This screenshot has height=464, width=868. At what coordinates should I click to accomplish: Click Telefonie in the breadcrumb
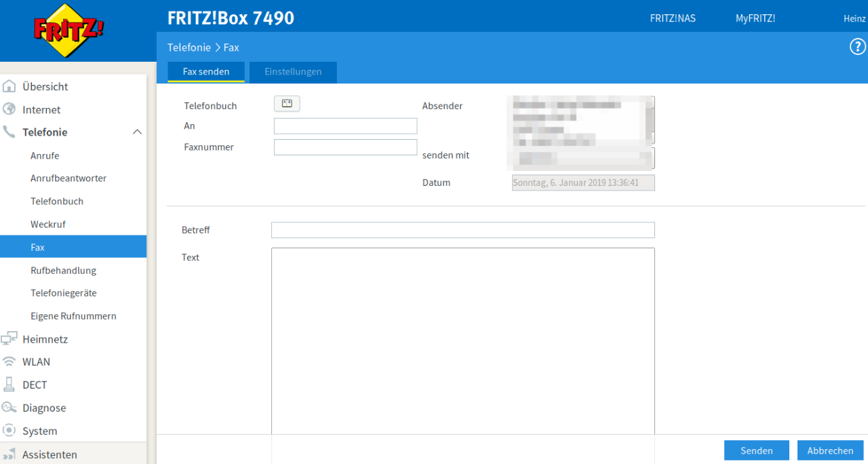(189, 47)
